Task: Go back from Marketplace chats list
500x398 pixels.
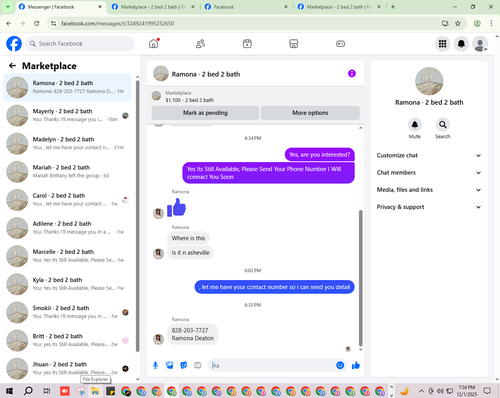Action: [12, 66]
